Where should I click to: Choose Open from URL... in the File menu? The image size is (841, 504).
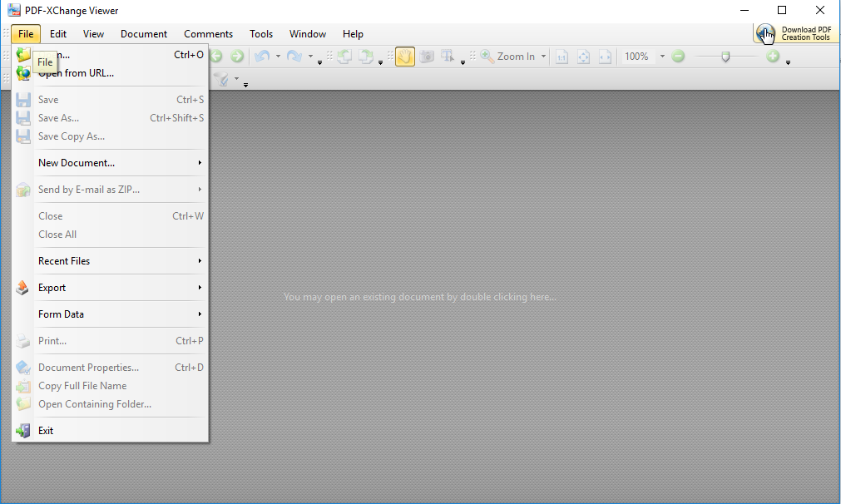[110, 73]
